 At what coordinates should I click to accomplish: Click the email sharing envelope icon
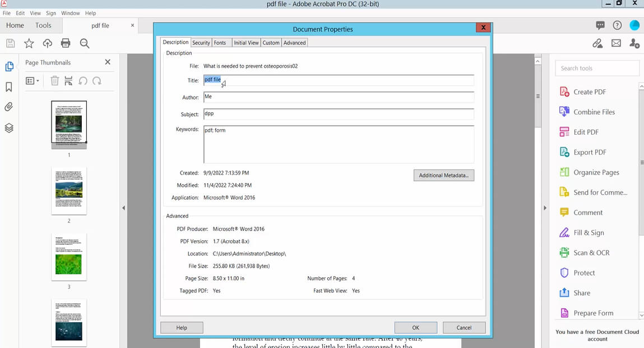pos(616,43)
